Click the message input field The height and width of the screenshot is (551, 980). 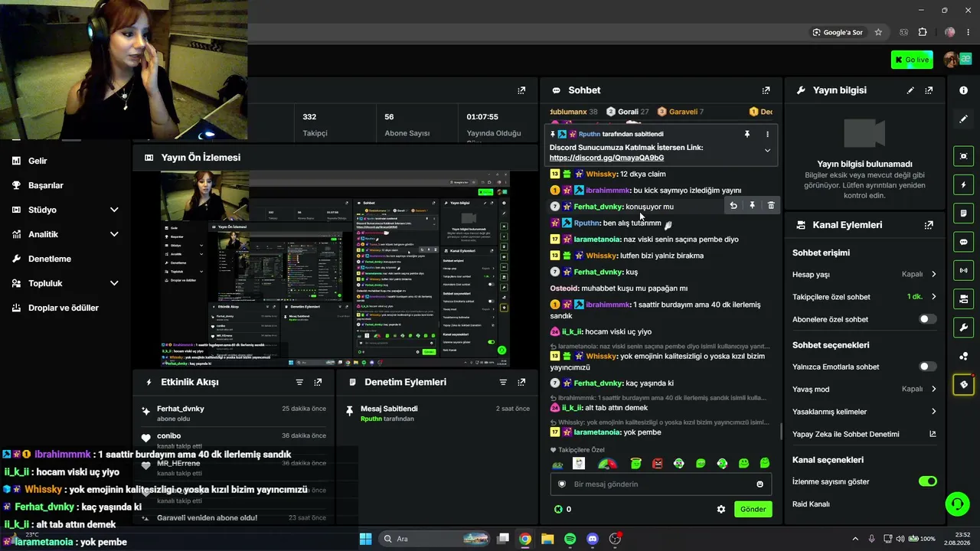click(661, 484)
